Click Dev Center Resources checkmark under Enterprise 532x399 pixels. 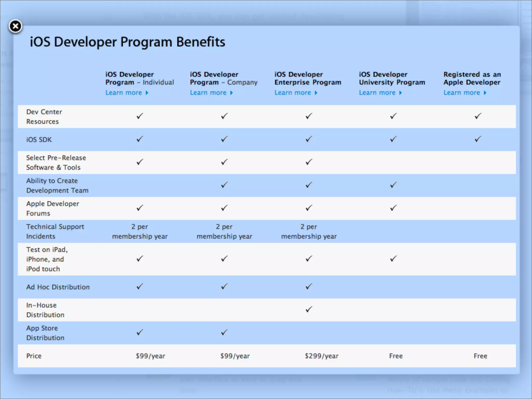tap(309, 116)
